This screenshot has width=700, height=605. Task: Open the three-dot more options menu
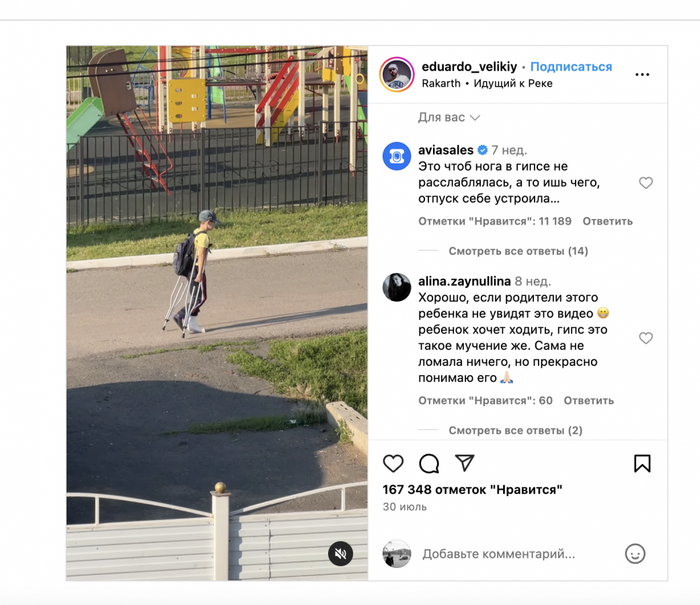pos(642,75)
